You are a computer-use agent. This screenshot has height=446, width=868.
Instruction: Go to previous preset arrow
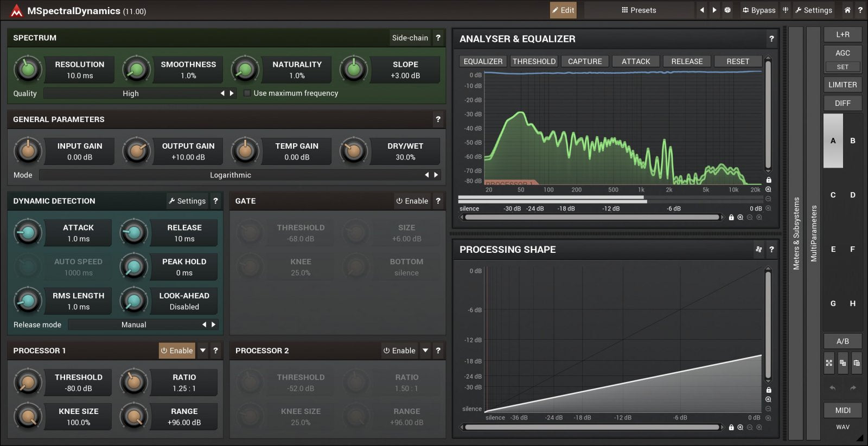tap(702, 10)
